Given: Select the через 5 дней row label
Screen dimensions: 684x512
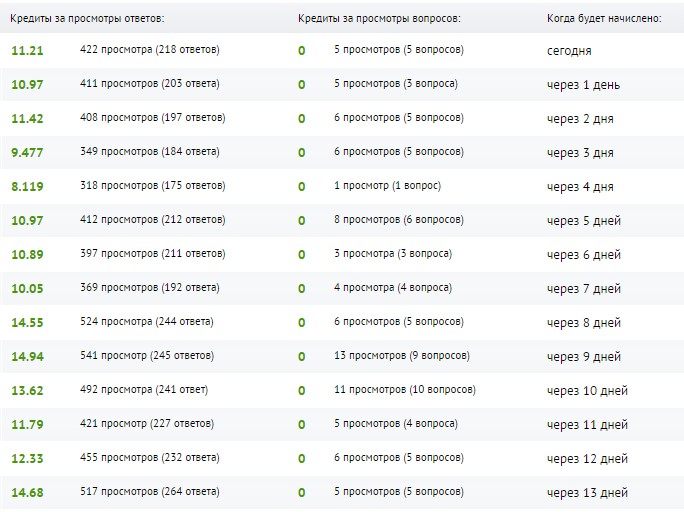Looking at the screenshot, I should [x=584, y=221].
